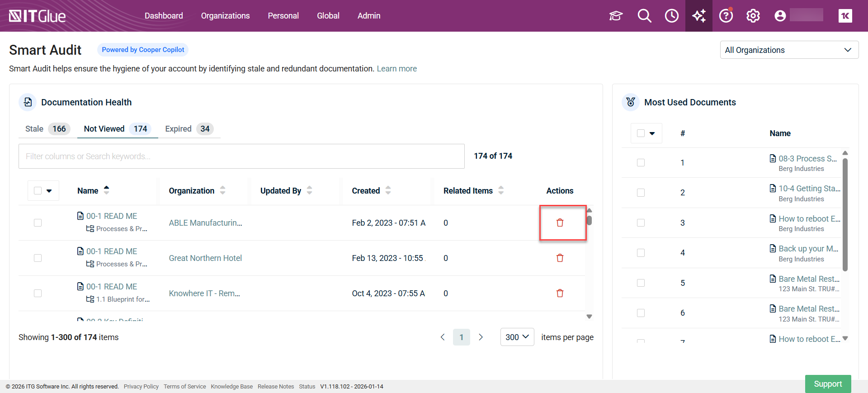The height and width of the screenshot is (393, 868).
Task: Open the Cooper Copilot sparkle icon
Action: [x=698, y=16]
